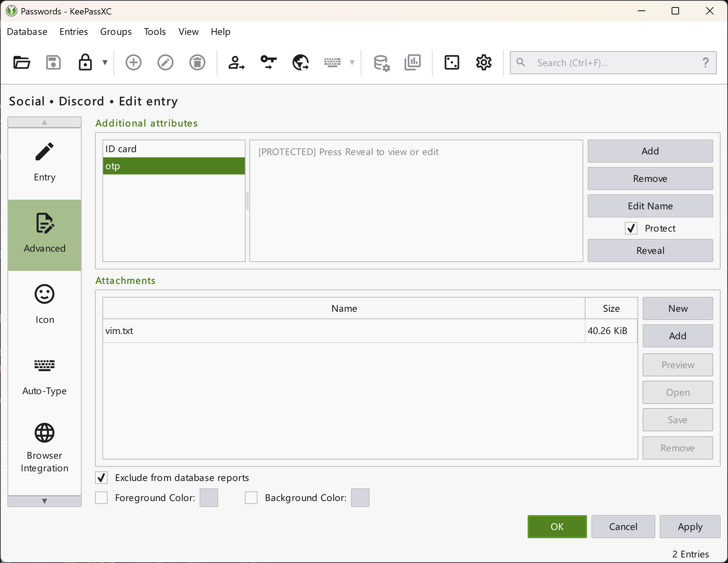Sort attachments by Size header
Image resolution: width=728 pixels, height=563 pixels.
(611, 308)
